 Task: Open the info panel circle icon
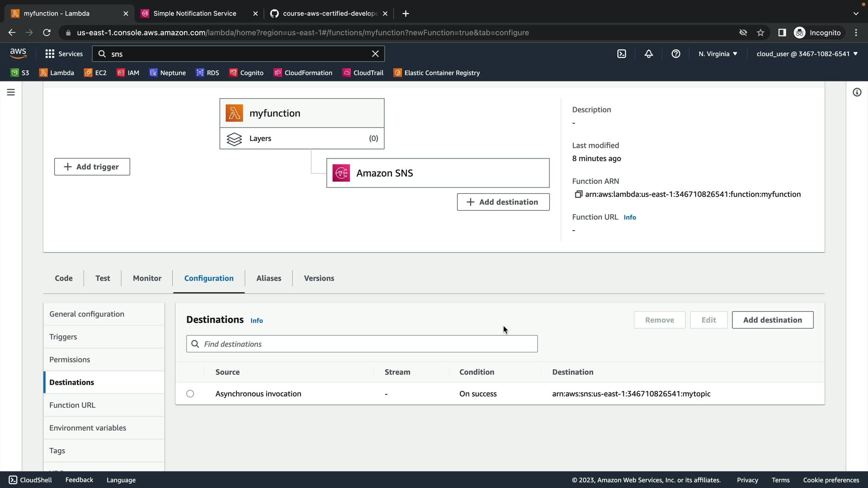857,92
